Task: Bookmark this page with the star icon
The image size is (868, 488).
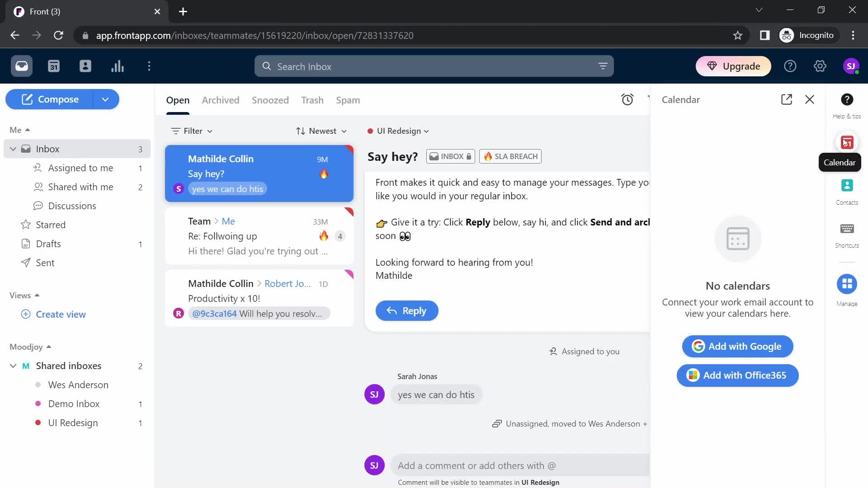Action: click(738, 35)
